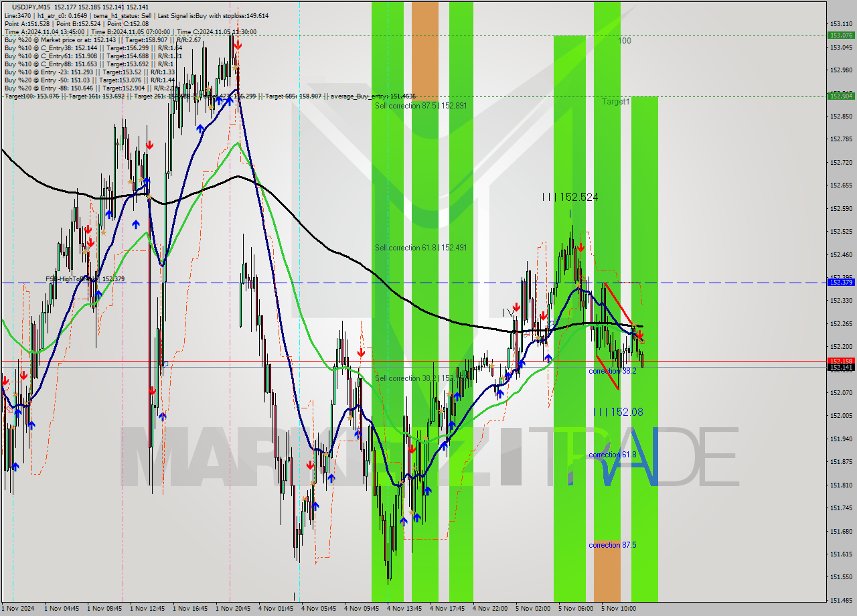Click the '5 Nov 06:00' time axis label
Image resolution: width=857 pixels, height=616 pixels.
click(x=576, y=609)
